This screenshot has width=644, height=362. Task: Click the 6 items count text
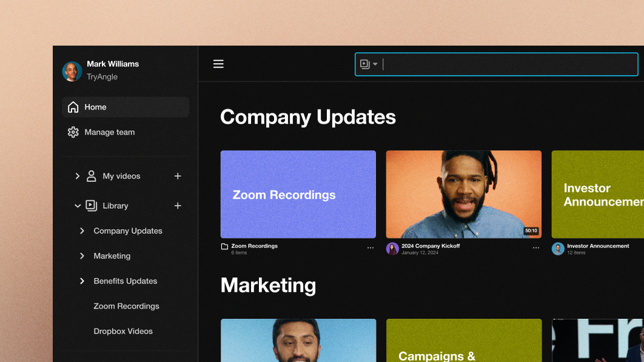(x=239, y=253)
